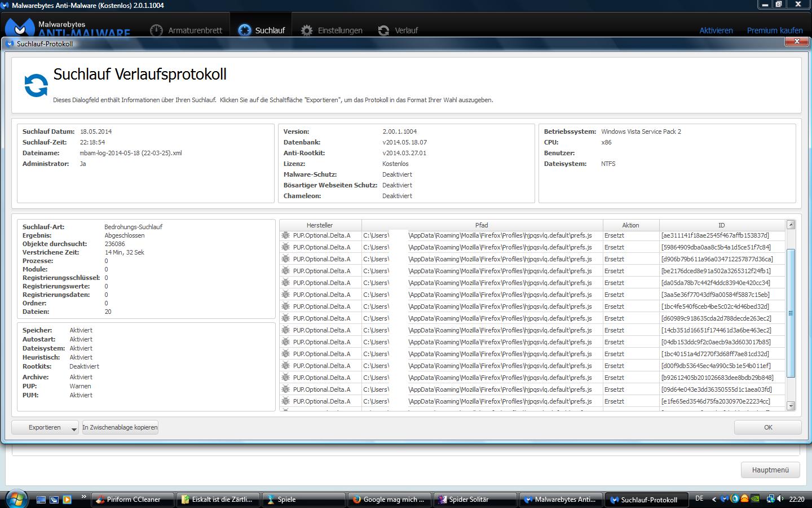Click the Hauptmenü button behind the dialog
Image resolution: width=812 pixels, height=508 pixels.
tap(770, 470)
